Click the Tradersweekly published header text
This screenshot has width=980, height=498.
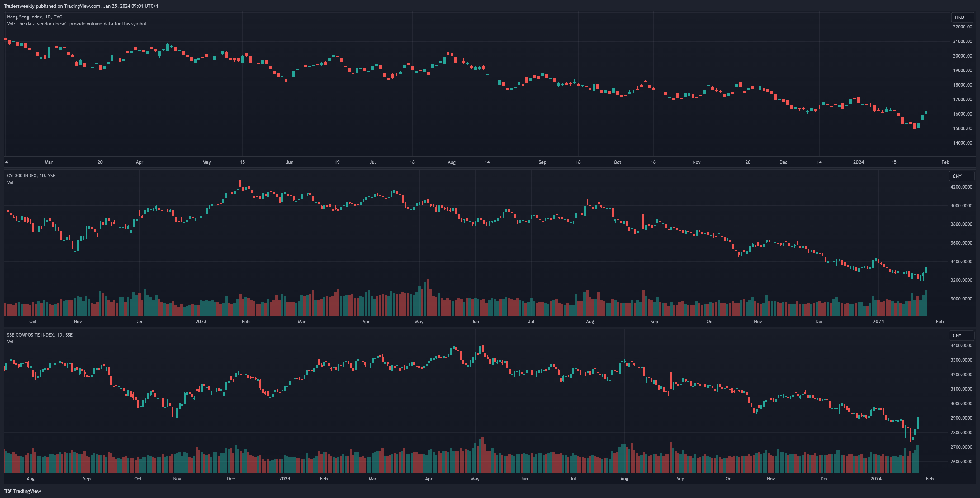pyautogui.click(x=81, y=6)
